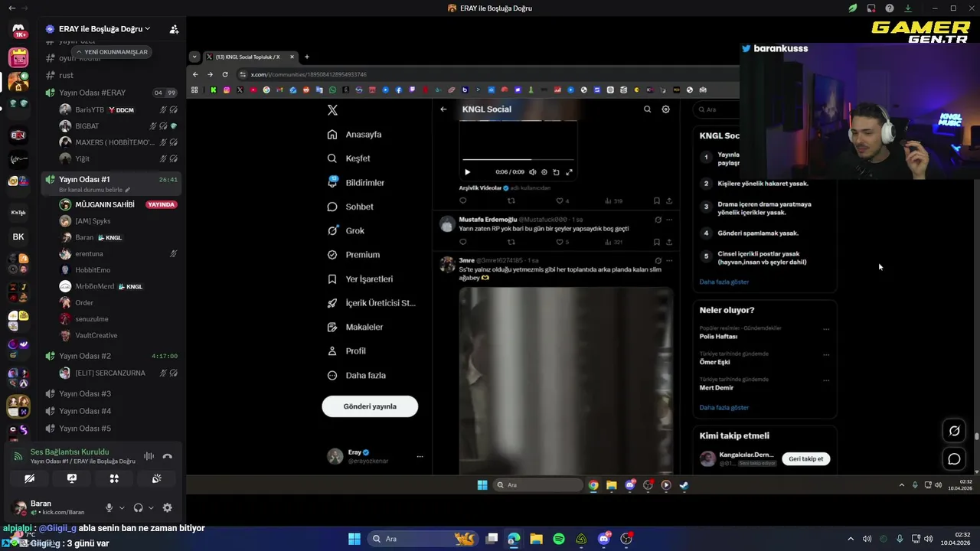Viewport: 980px width, 551px height.
Task: Repost Mustafa Erdemoğlu's post
Action: coord(511,242)
